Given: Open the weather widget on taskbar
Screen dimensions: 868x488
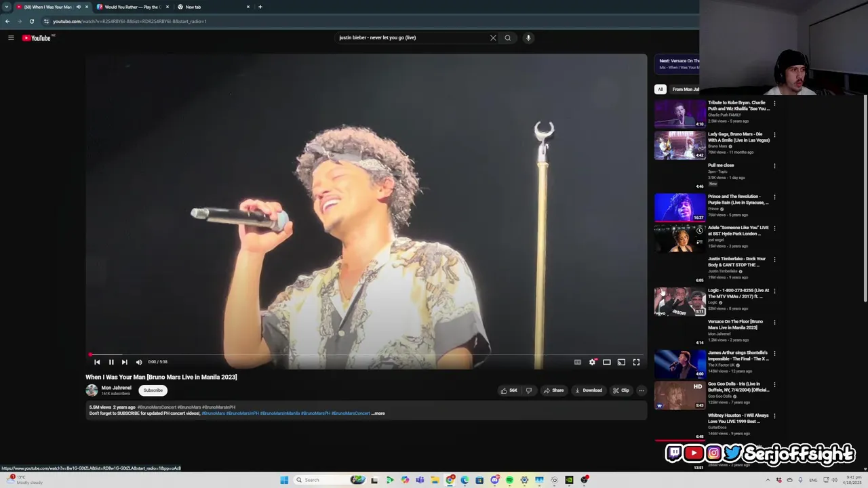Looking at the screenshot, I should tap(24, 480).
